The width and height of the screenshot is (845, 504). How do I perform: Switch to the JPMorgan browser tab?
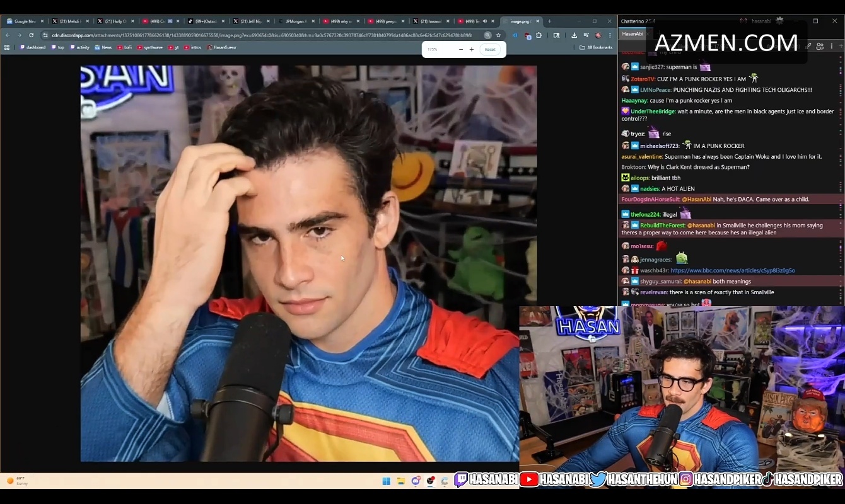pos(295,21)
